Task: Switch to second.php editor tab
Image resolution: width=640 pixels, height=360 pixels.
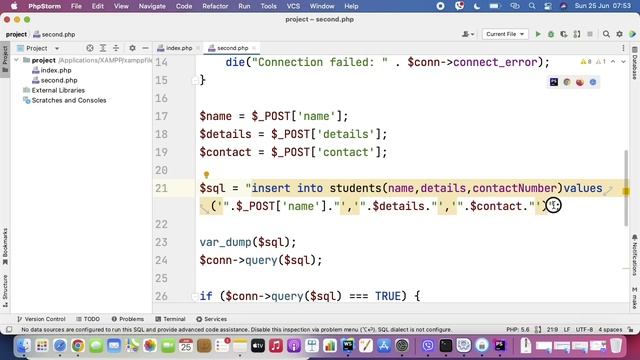Action: (x=232, y=48)
